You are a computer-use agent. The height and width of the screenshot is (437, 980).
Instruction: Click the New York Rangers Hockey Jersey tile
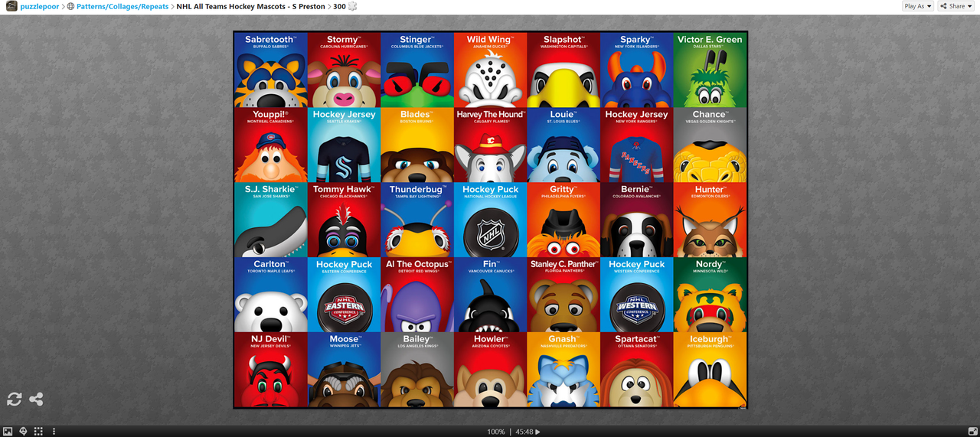(636, 145)
